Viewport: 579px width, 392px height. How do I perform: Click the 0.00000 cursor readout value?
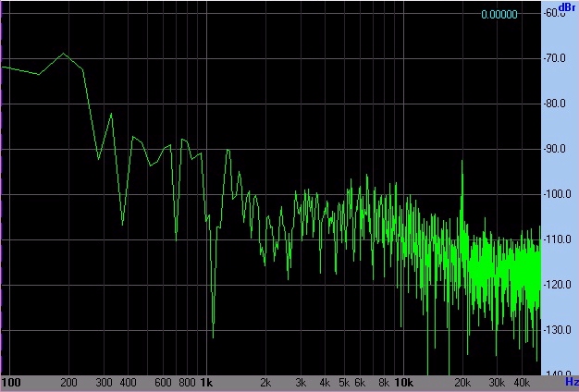[499, 15]
